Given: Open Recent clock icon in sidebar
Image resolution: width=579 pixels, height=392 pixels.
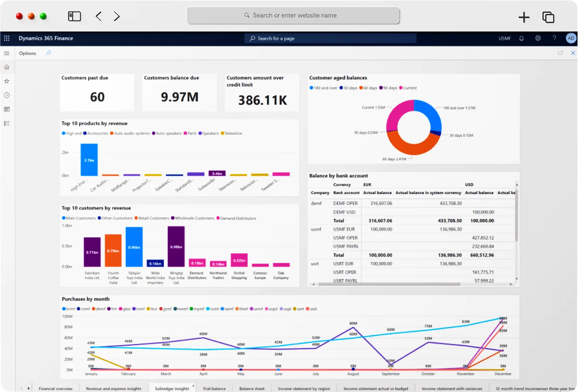Looking at the screenshot, I should (7, 95).
